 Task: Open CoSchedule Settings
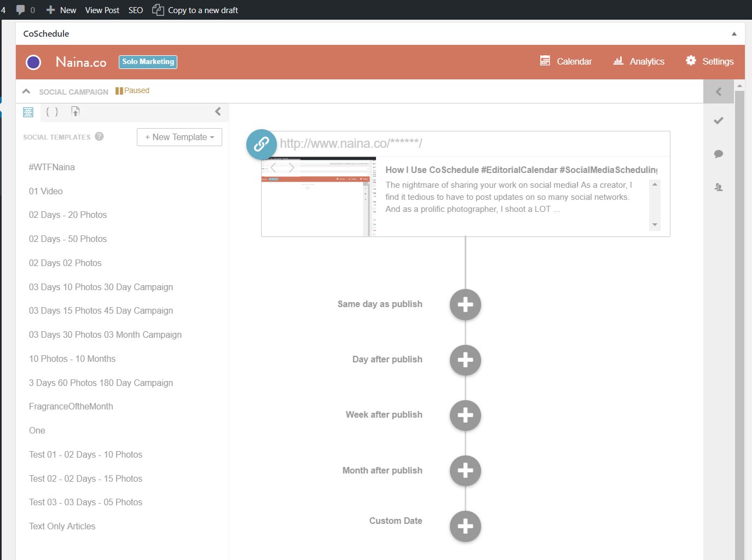[710, 61]
